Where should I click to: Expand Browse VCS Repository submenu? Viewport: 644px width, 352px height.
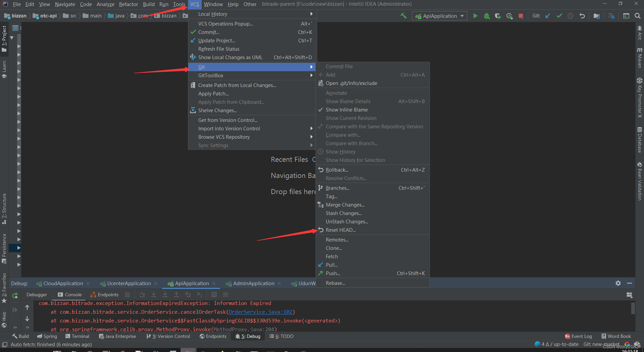(x=252, y=137)
